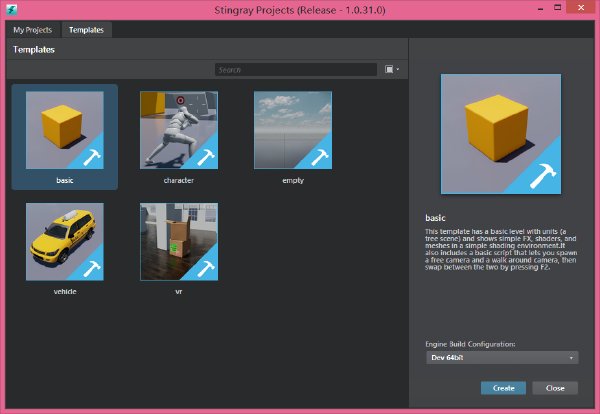600x414 pixels.
Task: Open the Engine Build Configuration dropdown
Action: tap(502, 358)
